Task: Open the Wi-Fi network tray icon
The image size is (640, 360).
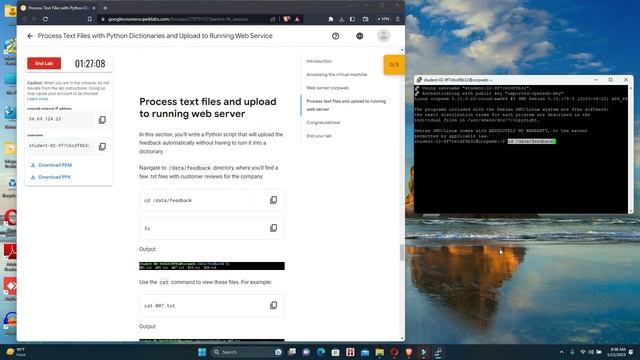Action: point(582,352)
